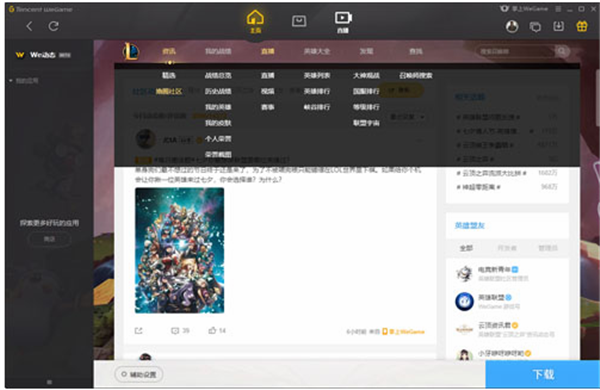
Task: Choose 个人荣誉 in the dropdown menu
Action: pos(218,139)
